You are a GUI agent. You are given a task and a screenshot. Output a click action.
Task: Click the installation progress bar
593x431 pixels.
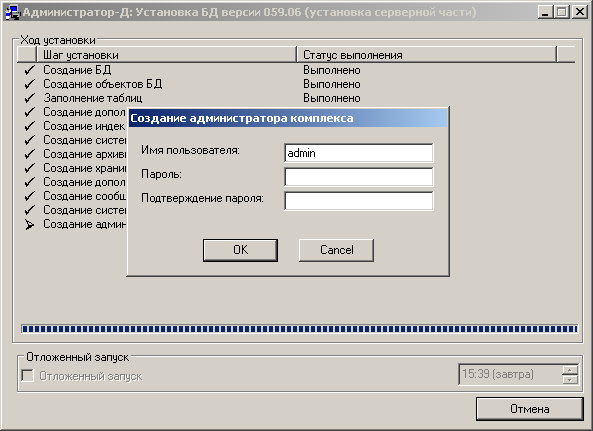coord(300,329)
